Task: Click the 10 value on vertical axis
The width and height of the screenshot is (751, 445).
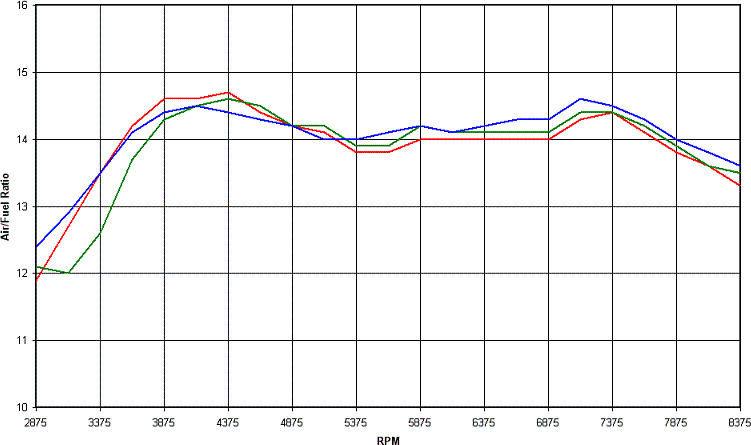Action: tap(23, 407)
